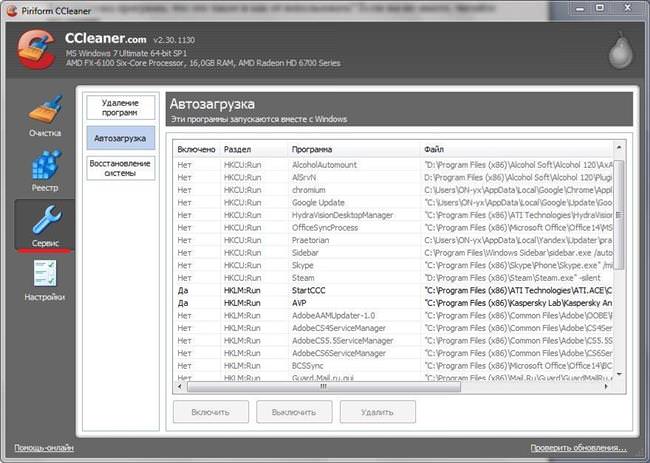Close the CCleaner window

click(x=628, y=8)
